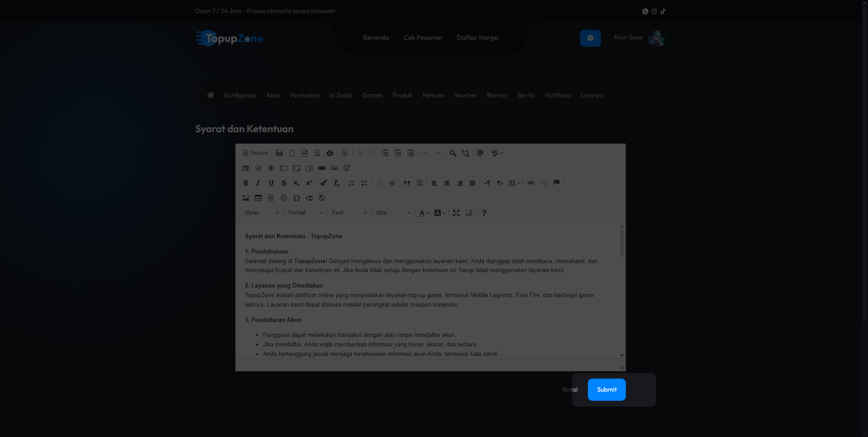Toggle Superscript formatting

coord(309,183)
